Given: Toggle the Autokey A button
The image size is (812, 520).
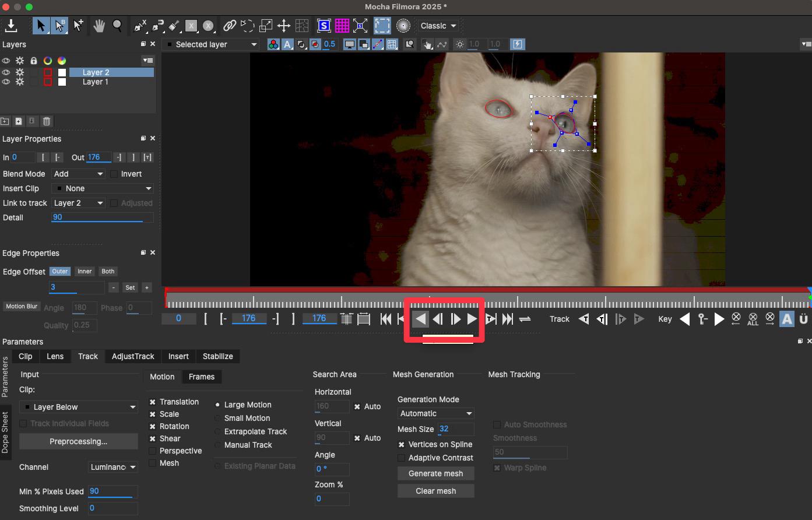Looking at the screenshot, I should 787,319.
